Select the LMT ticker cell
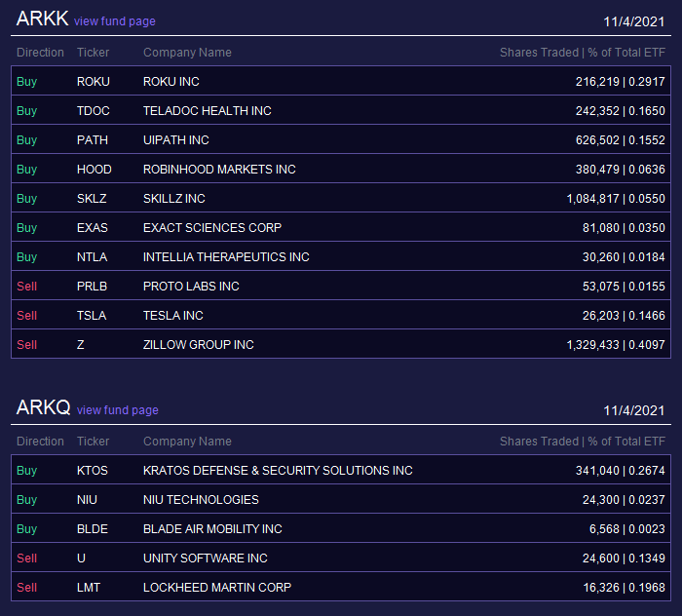This screenshot has height=616, width=682. point(89,588)
